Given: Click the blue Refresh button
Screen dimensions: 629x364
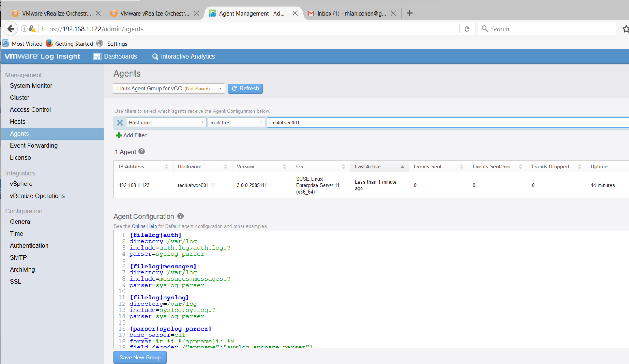Looking at the screenshot, I should pos(245,88).
